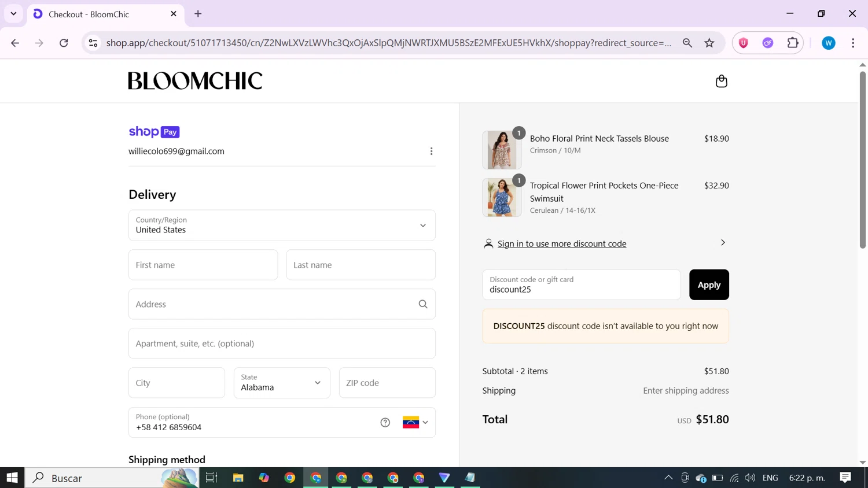Show hidden system tray icons

pos(668,478)
